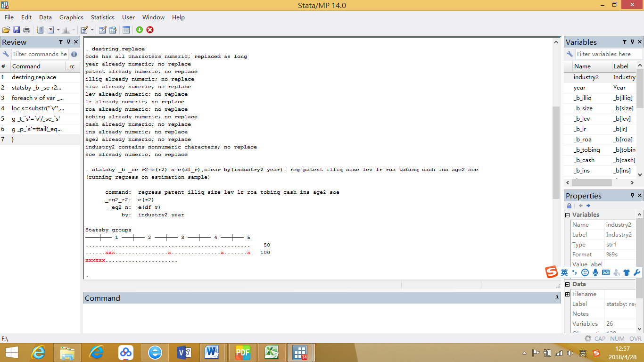
Task: Click the Review panel filter funnel icon
Action: [x=61, y=42]
